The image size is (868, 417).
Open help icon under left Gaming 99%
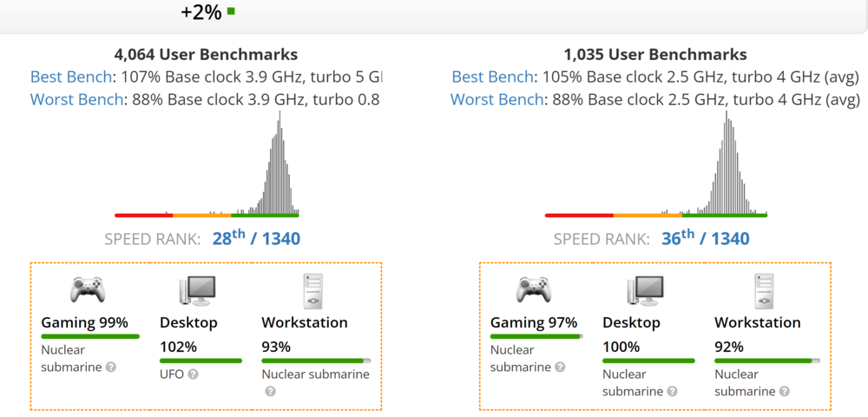coord(110,367)
